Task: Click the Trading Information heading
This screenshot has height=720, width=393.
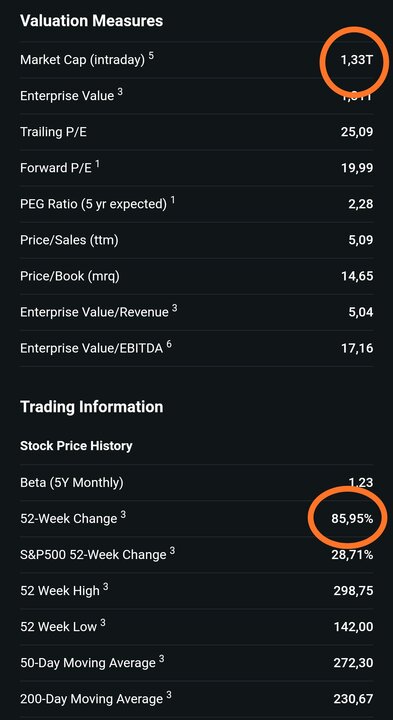Action: [x=91, y=407]
